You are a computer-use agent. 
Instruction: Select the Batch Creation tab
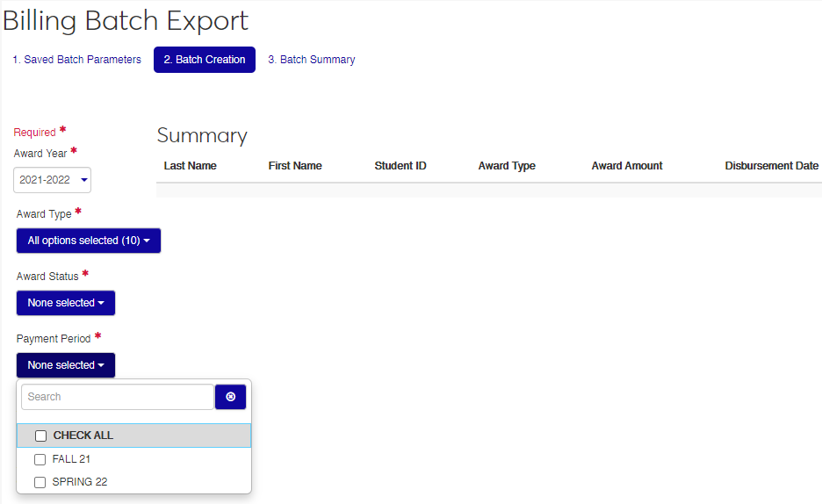pyautogui.click(x=204, y=60)
